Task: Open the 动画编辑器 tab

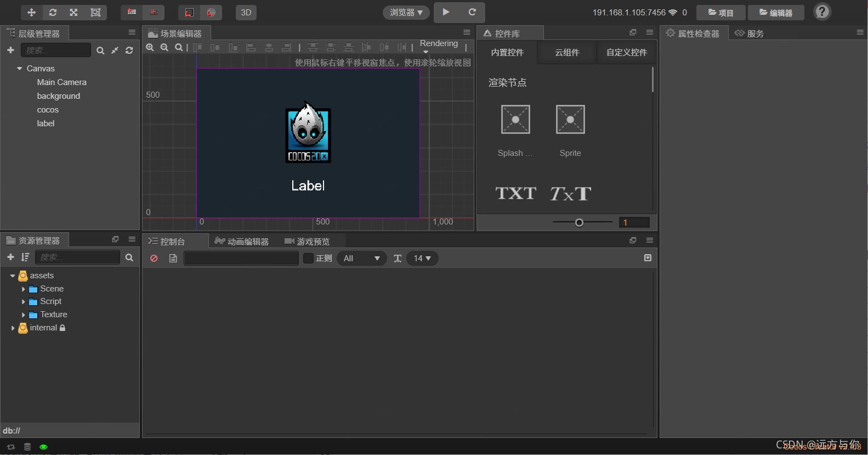Action: point(241,241)
